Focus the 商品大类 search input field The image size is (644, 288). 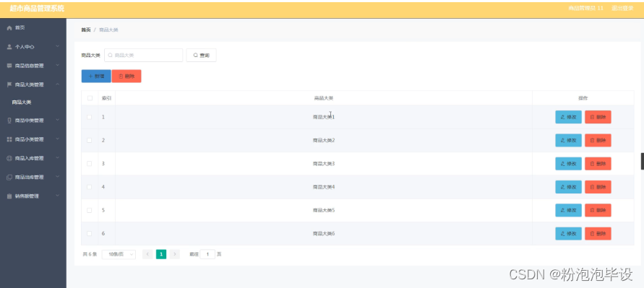point(143,55)
